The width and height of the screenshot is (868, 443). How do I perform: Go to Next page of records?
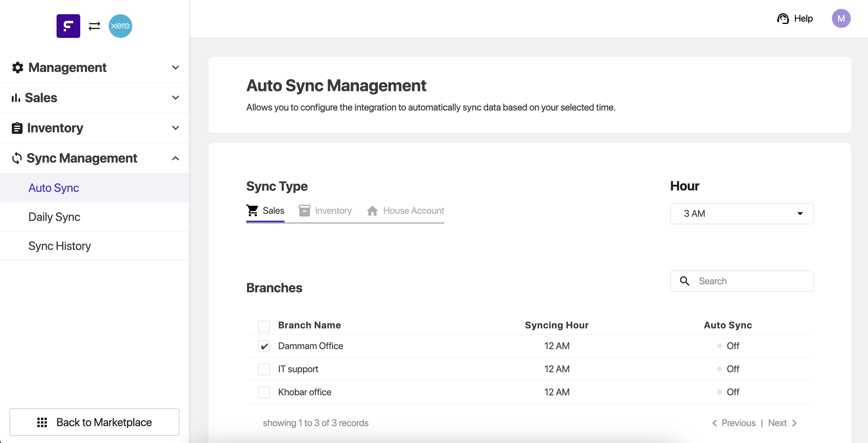click(782, 423)
